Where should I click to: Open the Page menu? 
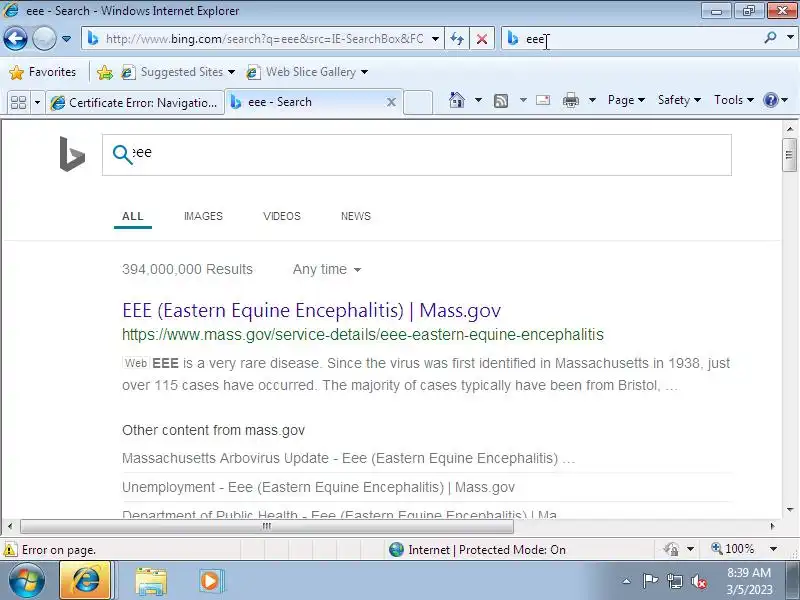click(626, 100)
